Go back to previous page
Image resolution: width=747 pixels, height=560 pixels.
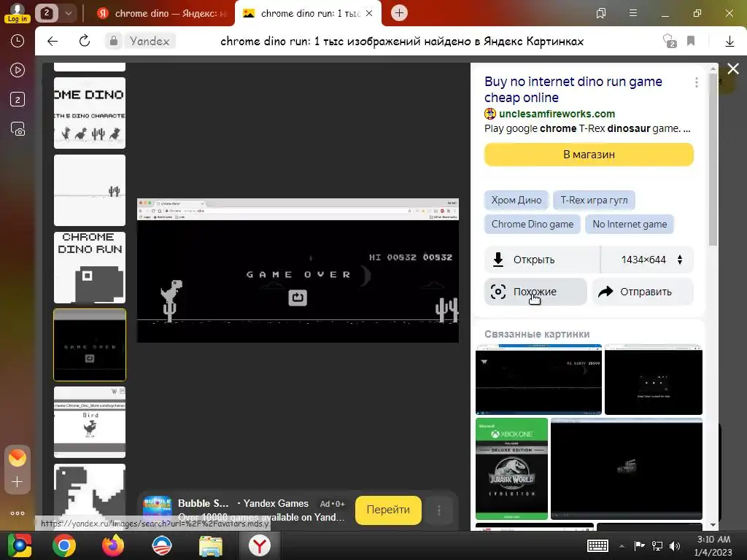[x=53, y=41]
